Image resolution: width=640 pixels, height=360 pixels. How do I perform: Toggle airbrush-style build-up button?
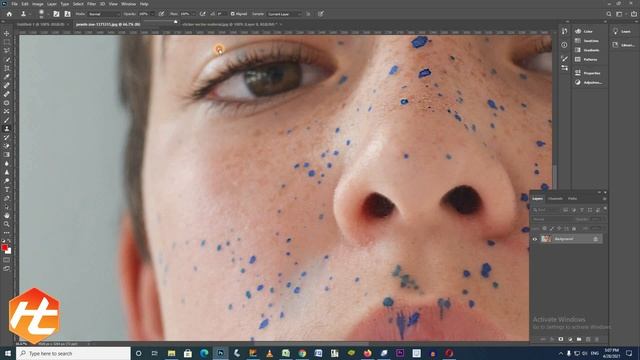[x=202, y=14]
